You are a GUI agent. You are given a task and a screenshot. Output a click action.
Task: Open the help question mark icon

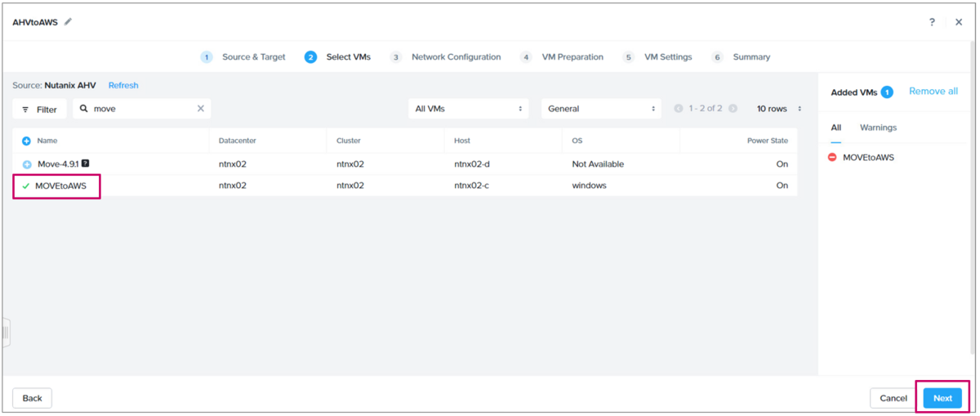(932, 22)
